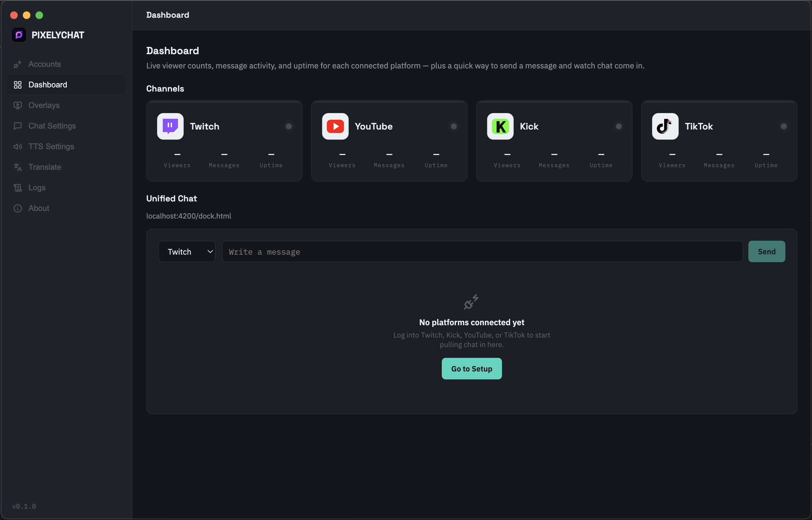Click the Accounts plug icon in sidebar
The height and width of the screenshot is (520, 812).
click(17, 64)
